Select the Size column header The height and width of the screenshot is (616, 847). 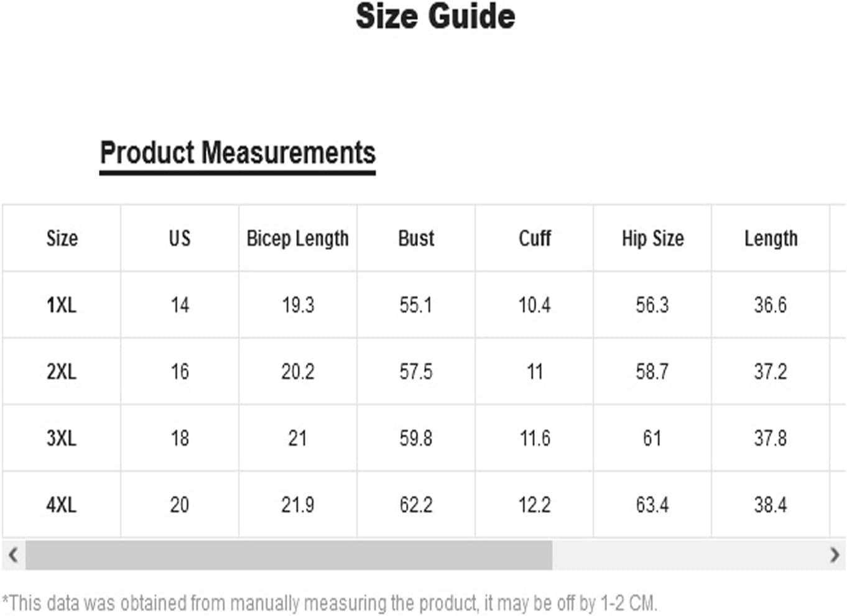pyautogui.click(x=62, y=238)
